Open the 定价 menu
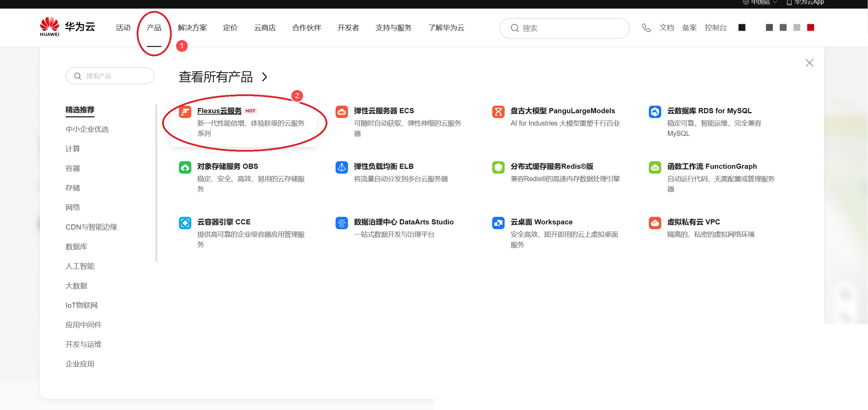The width and height of the screenshot is (868, 410). click(230, 28)
